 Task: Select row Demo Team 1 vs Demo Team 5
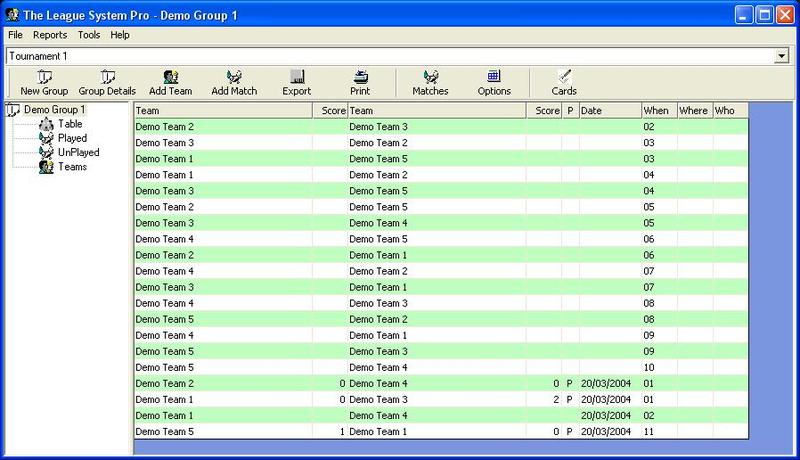pos(441,159)
